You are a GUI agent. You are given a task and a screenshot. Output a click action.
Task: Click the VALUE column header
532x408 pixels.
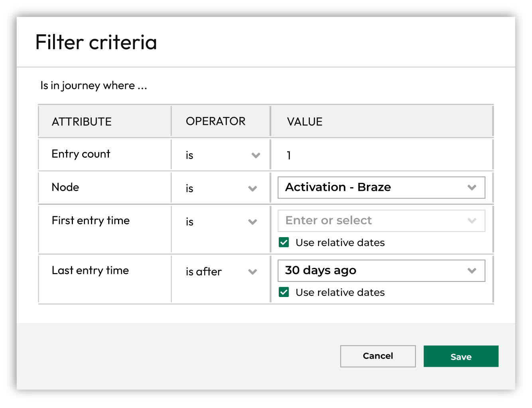(x=305, y=121)
